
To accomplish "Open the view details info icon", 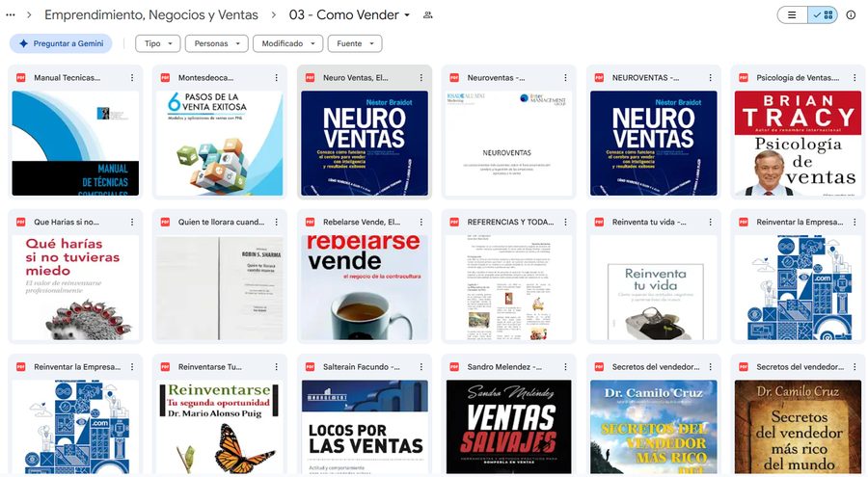I will coord(851,15).
